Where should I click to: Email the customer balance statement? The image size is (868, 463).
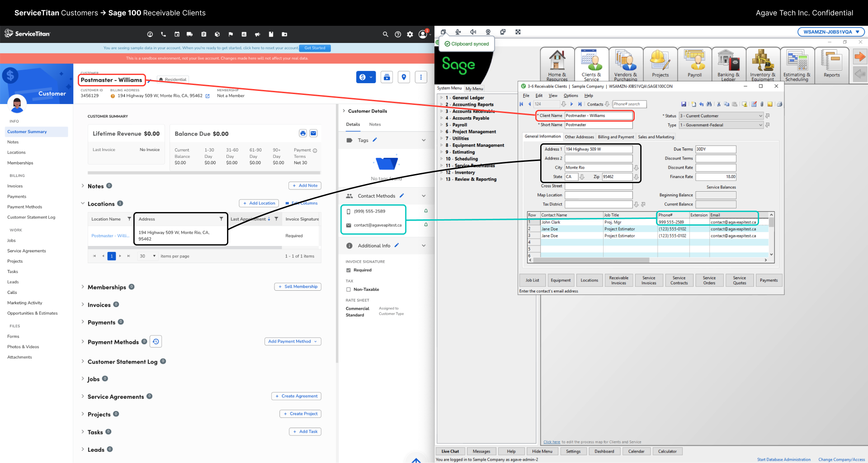point(313,133)
